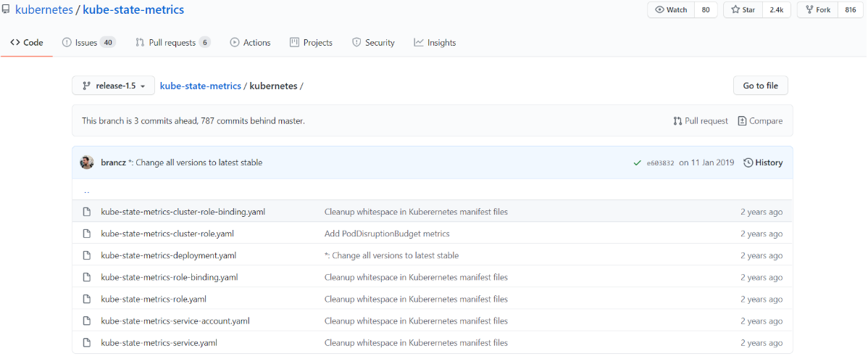View the Insights tab
The width and height of the screenshot is (868, 359).
coord(435,43)
